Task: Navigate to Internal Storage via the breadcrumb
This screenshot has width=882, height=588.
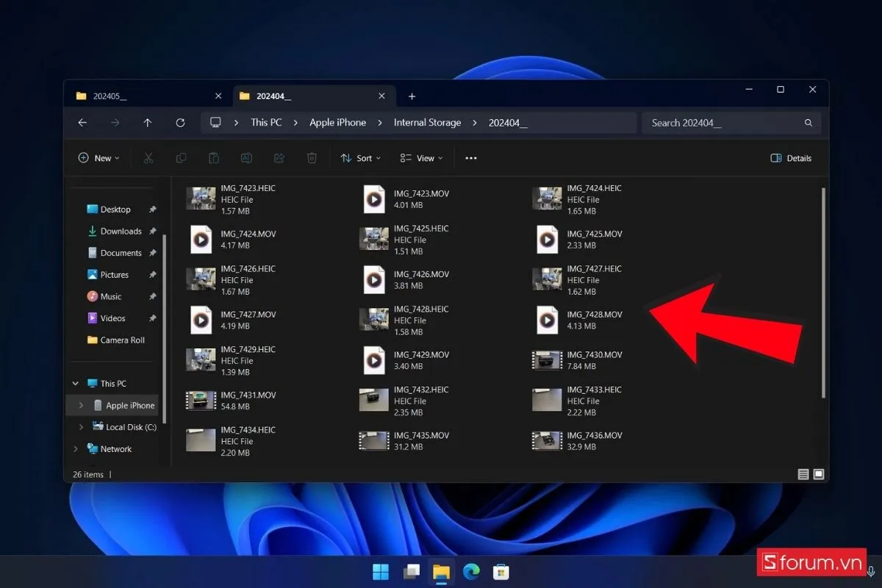Action: click(427, 123)
